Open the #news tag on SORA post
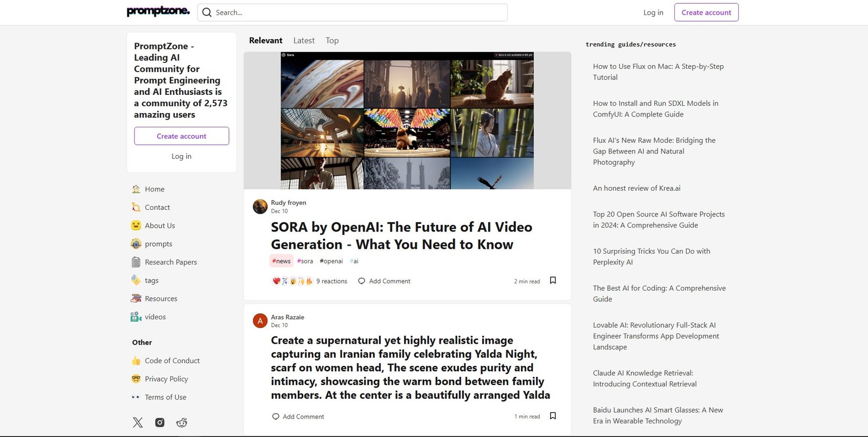 pyautogui.click(x=281, y=261)
